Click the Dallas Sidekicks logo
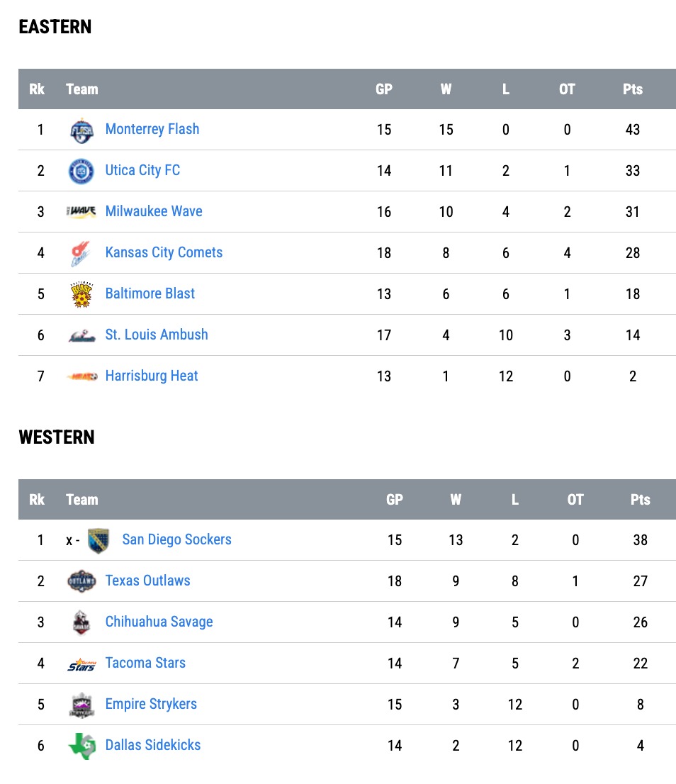 point(82,746)
